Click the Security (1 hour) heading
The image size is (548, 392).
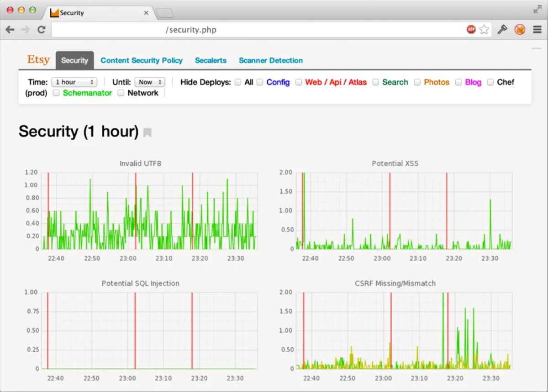point(79,132)
